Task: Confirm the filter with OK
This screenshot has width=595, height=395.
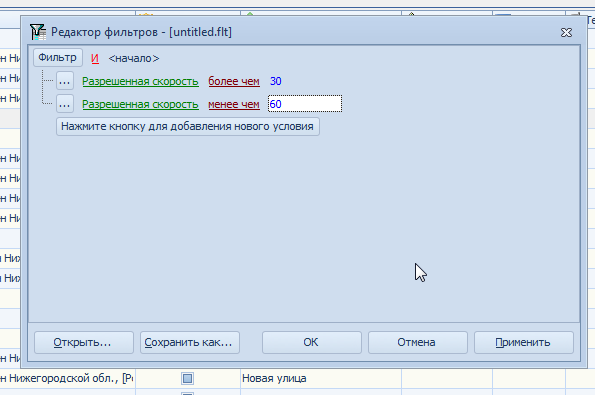Action: [x=312, y=342]
